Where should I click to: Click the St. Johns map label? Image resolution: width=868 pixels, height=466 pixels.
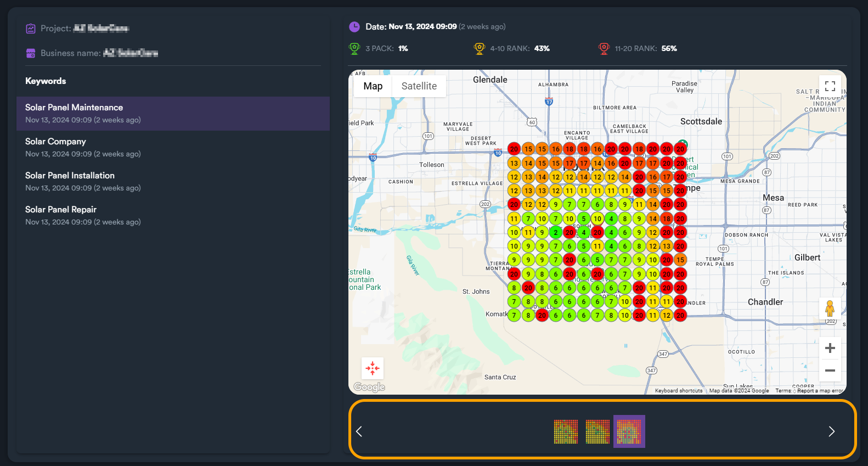coord(476,291)
